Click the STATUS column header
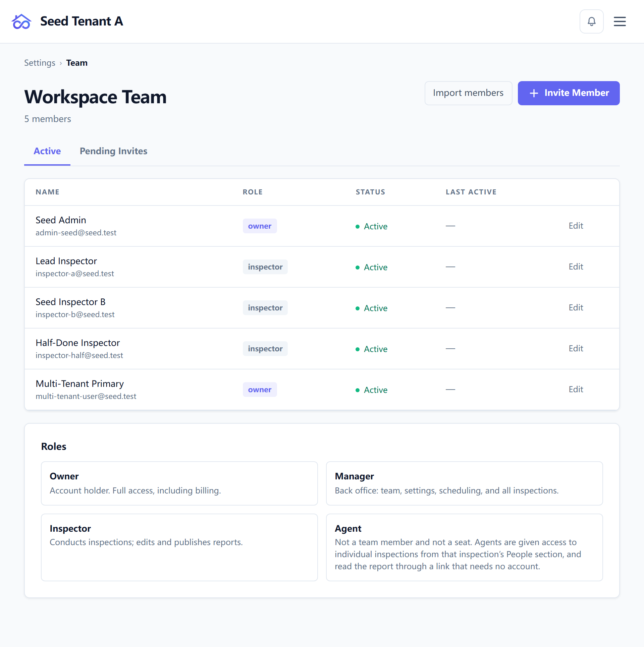The height and width of the screenshot is (647, 644). tap(370, 192)
